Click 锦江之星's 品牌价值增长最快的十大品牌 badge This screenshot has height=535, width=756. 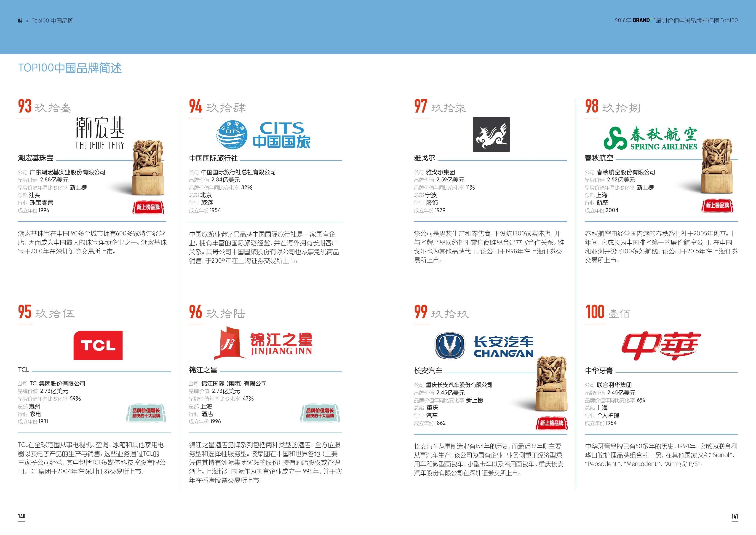coord(320,413)
